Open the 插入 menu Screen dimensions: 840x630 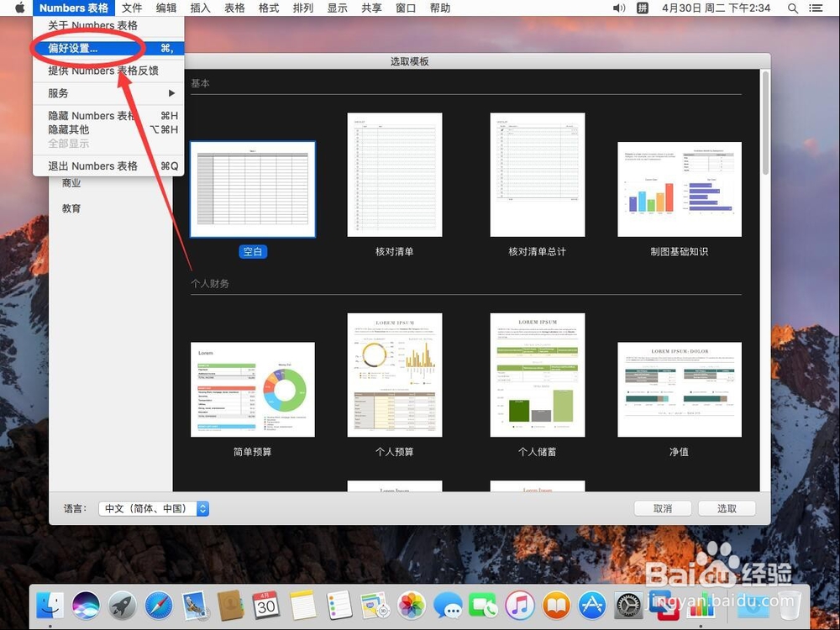click(201, 8)
